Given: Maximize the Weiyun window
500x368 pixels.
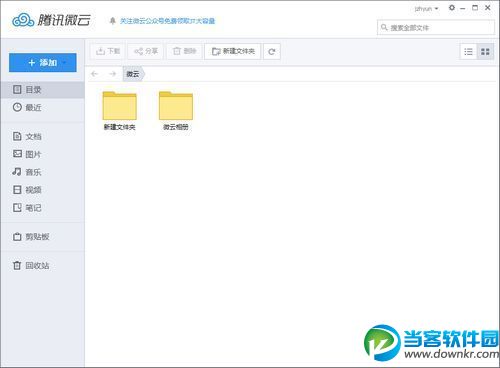Looking at the screenshot, I should [x=475, y=8].
